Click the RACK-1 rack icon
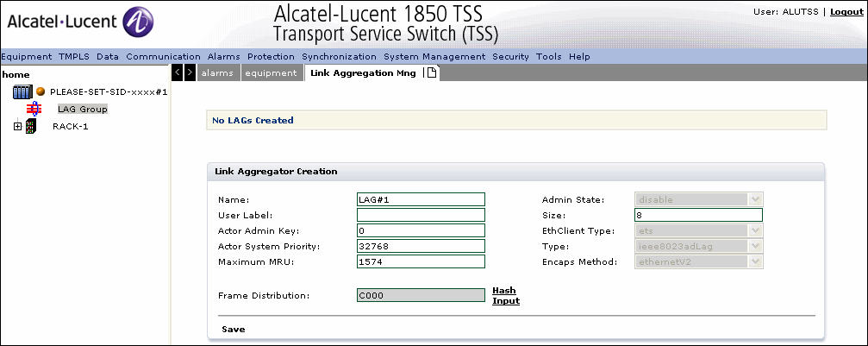868x346 pixels. click(31, 127)
